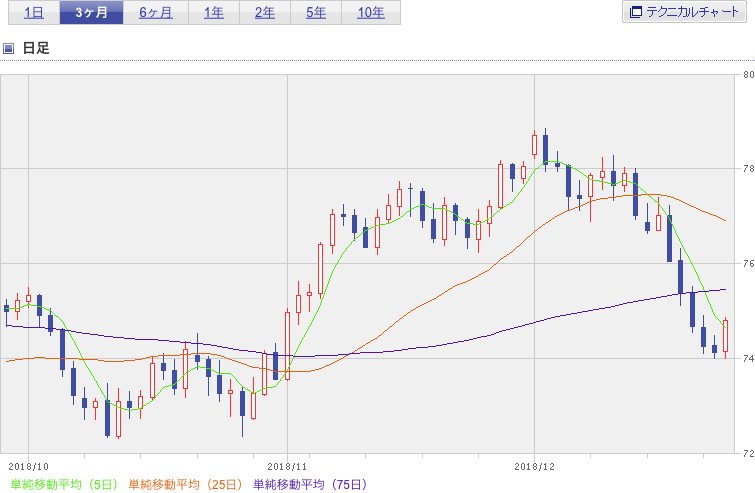This screenshot has height=493, width=755.
Task: Open the 10年 chart range
Action: (x=371, y=13)
